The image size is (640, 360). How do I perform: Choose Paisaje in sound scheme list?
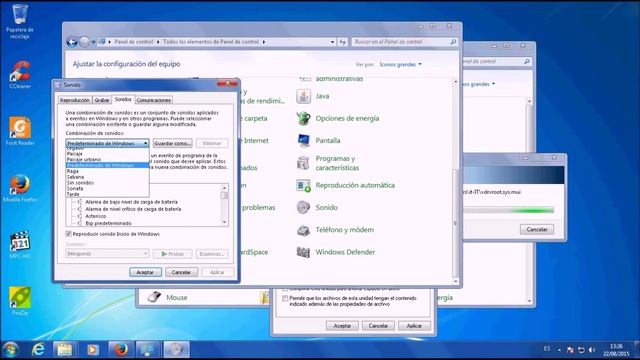pyautogui.click(x=107, y=154)
